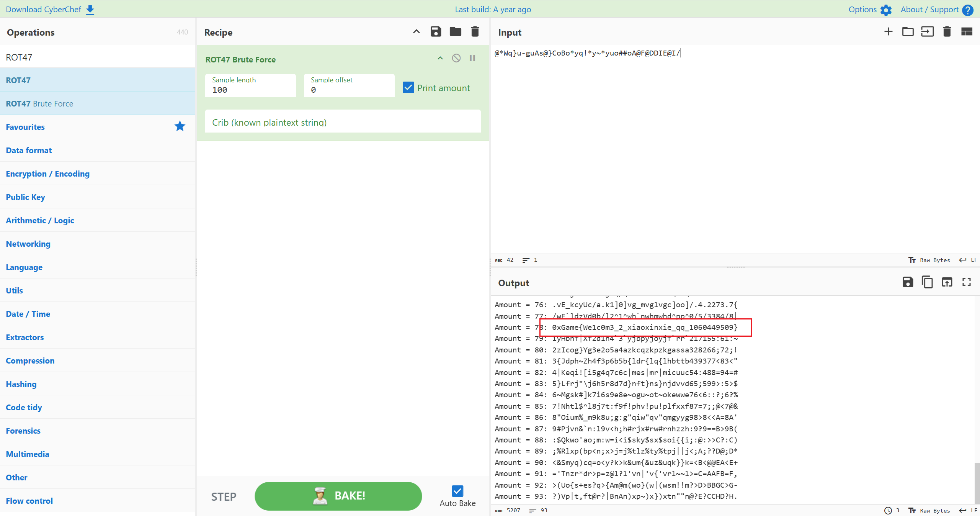Load a saved recipe from the folder icon
Image resolution: width=980 pixels, height=516 pixels.
pyautogui.click(x=455, y=31)
